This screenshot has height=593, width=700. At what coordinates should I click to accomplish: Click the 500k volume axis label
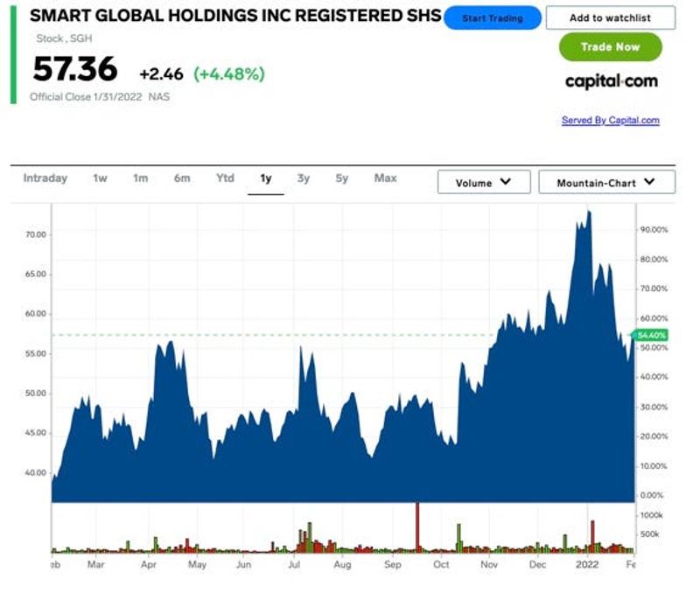650,534
